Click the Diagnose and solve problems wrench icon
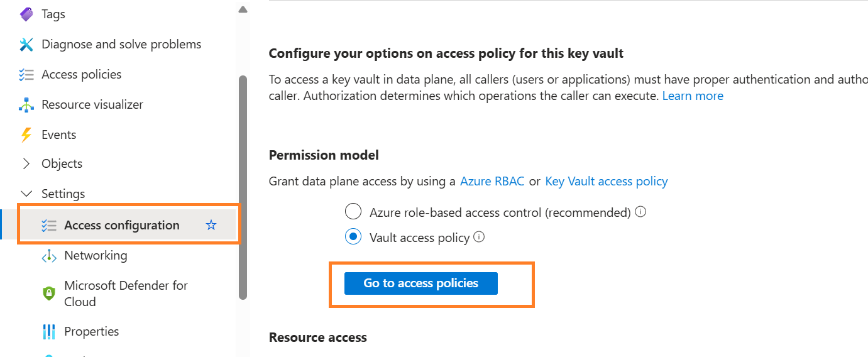Image resolution: width=868 pixels, height=357 pixels. click(26, 45)
